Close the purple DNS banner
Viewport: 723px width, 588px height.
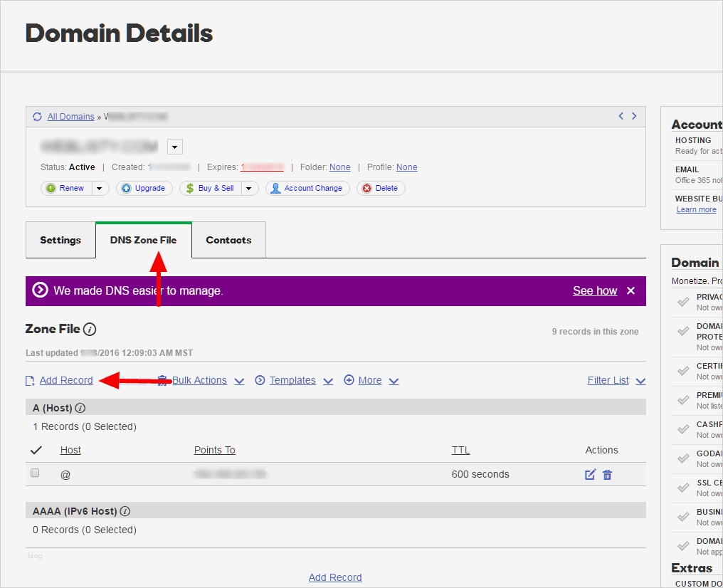(x=630, y=290)
